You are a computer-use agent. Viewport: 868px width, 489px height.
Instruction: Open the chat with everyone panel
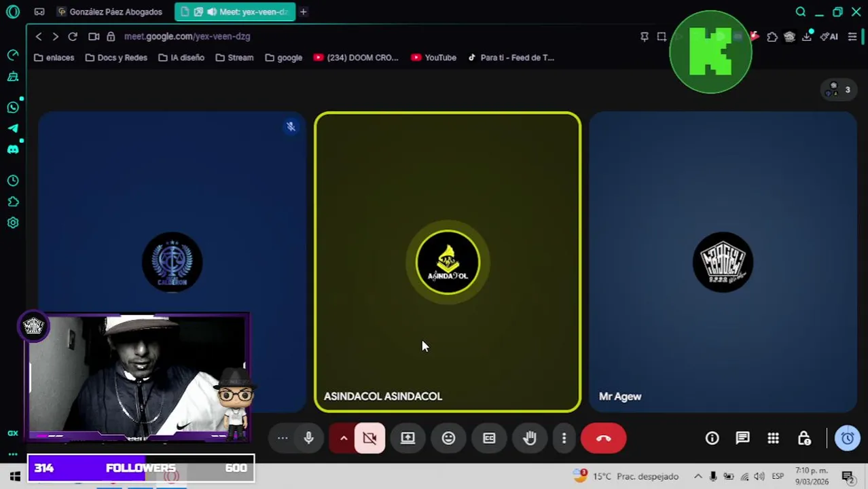tap(742, 438)
